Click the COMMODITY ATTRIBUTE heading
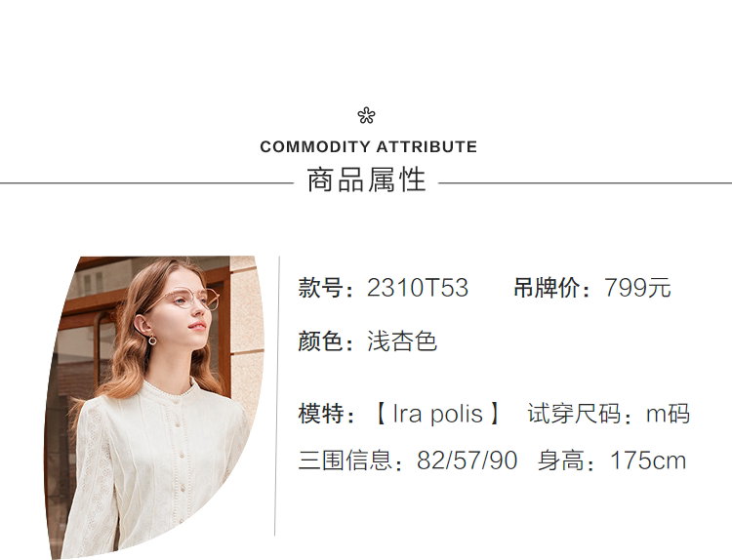 click(x=368, y=147)
